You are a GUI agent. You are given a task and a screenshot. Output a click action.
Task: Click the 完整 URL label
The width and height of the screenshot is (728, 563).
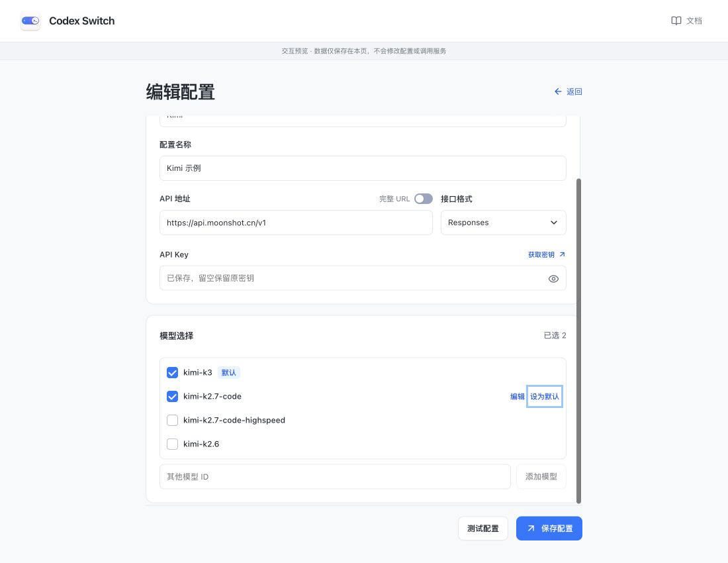click(x=394, y=199)
